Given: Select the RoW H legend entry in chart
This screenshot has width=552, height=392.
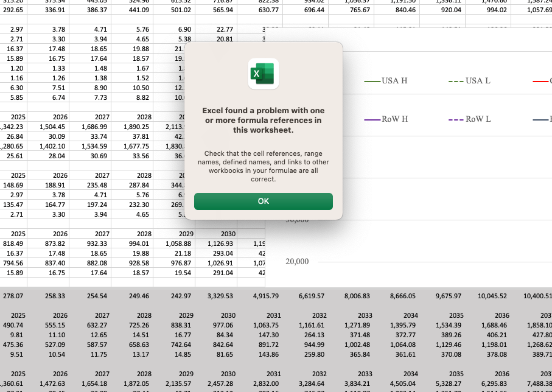Looking at the screenshot, I should (386, 119).
